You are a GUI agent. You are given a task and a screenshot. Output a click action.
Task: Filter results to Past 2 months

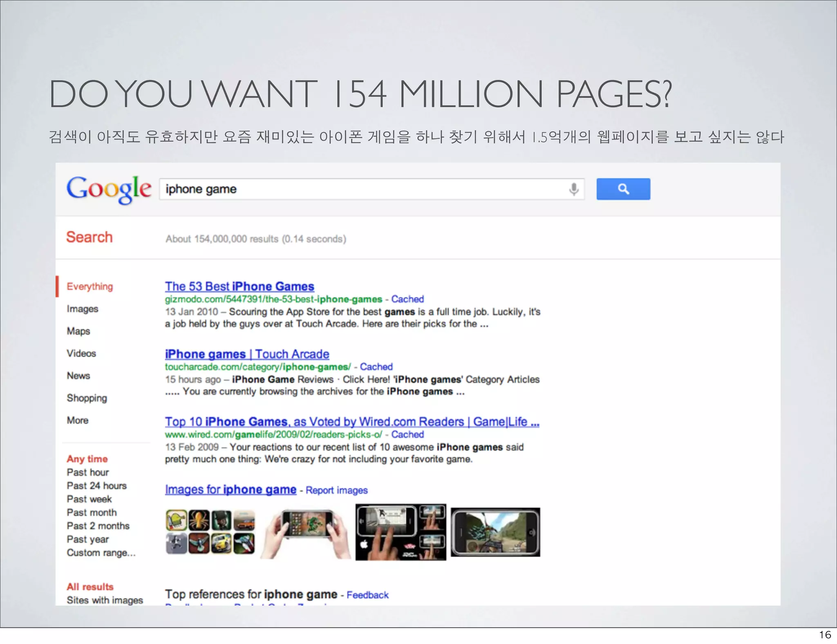click(x=98, y=526)
